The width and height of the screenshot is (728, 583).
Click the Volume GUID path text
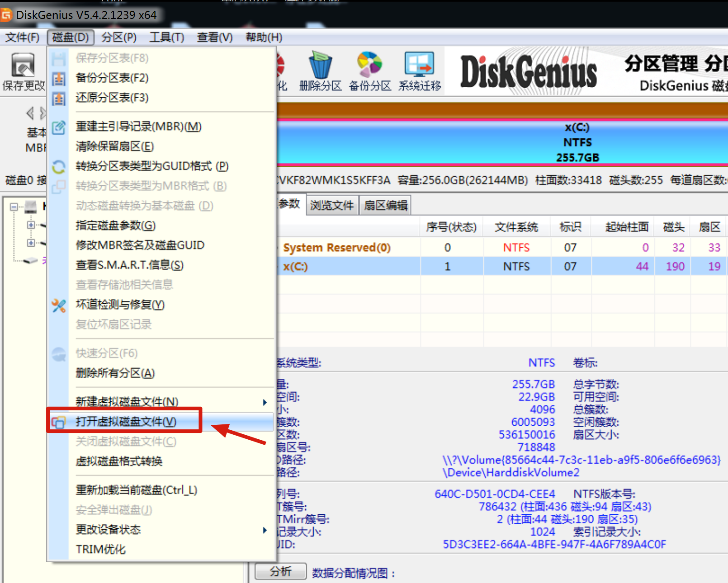click(x=581, y=460)
